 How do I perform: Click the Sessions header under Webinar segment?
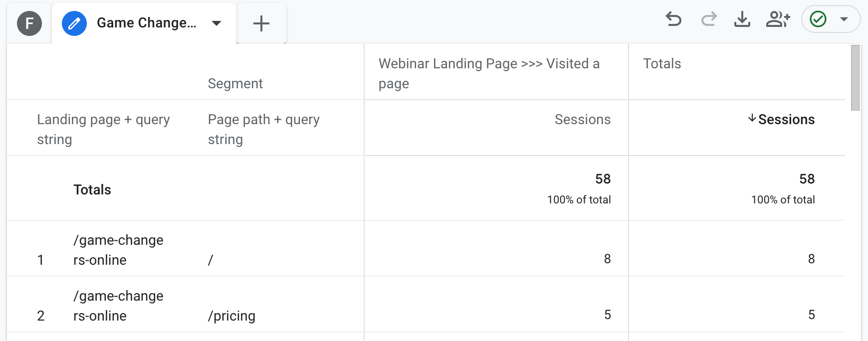pos(583,120)
